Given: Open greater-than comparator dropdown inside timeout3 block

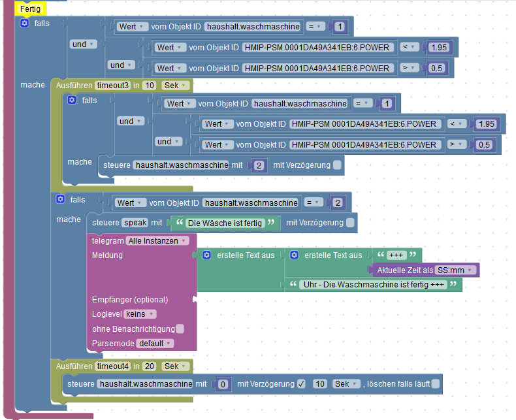Looking at the screenshot, I should 457,144.
